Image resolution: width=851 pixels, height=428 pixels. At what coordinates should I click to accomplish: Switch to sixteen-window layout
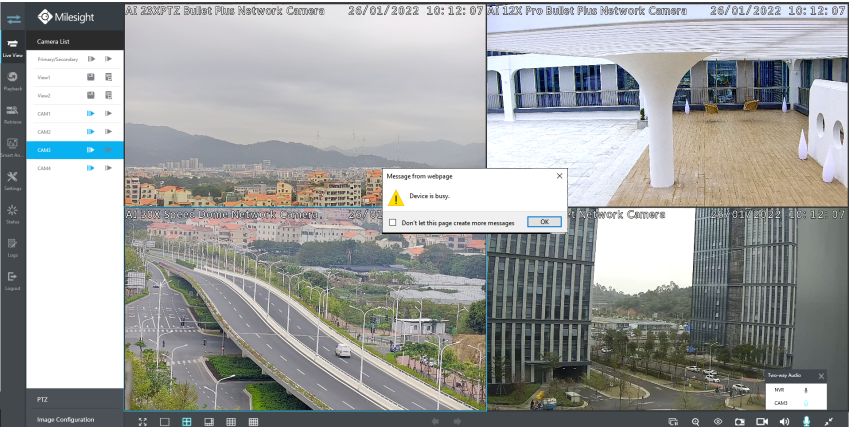pos(253,421)
